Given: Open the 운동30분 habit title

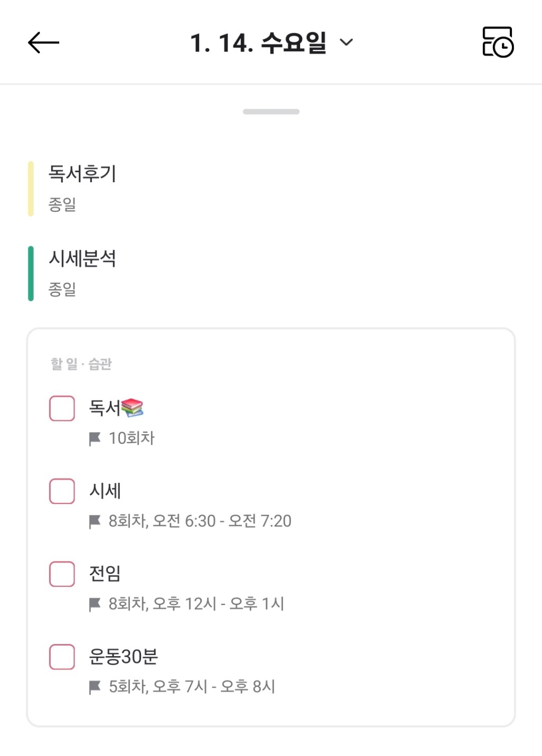Looking at the screenshot, I should pos(124,657).
